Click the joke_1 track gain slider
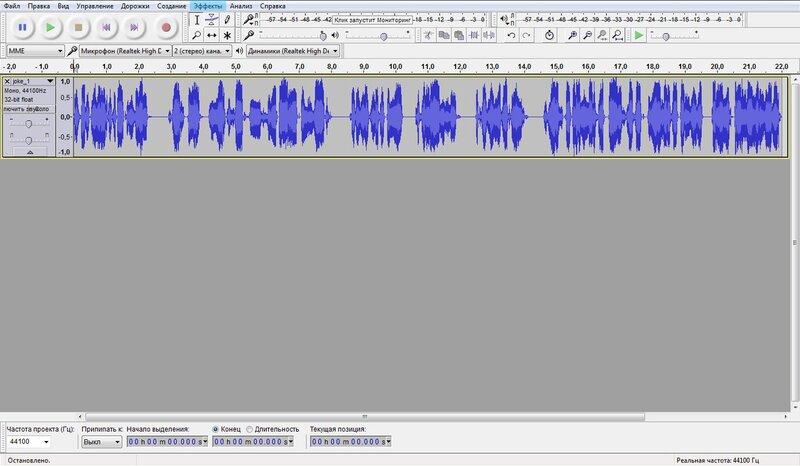Screen dimensions: 800x466 point(29,122)
